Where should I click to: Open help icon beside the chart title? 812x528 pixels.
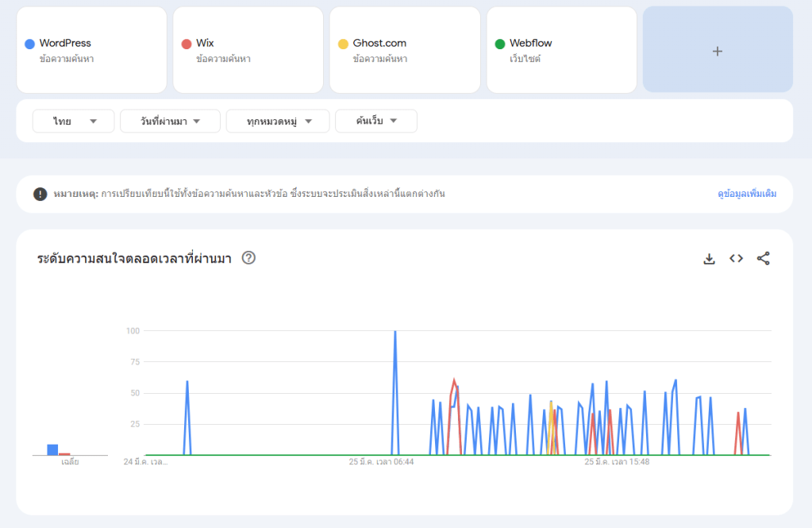[x=248, y=258]
